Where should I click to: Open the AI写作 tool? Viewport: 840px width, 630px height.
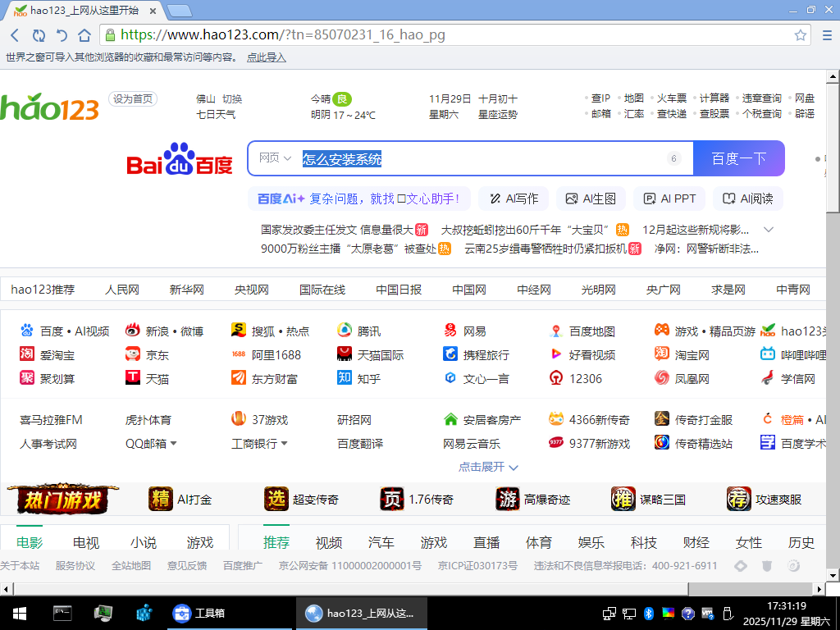point(513,199)
